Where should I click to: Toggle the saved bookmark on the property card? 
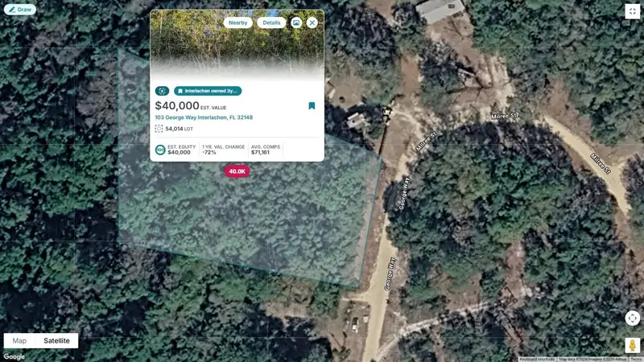tap(312, 106)
